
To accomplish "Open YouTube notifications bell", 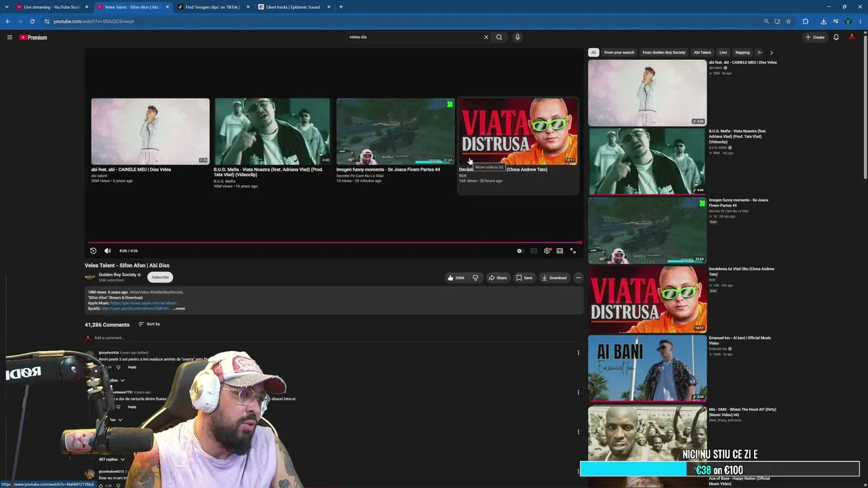I will [836, 37].
